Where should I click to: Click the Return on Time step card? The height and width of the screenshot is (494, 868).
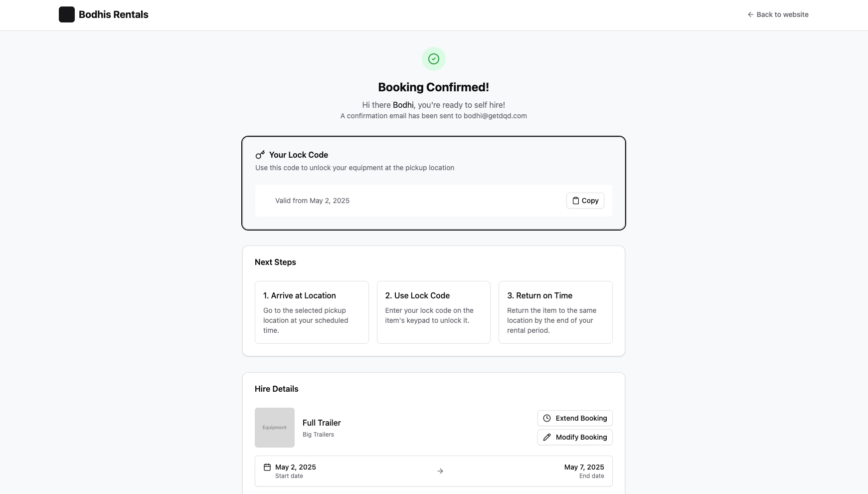pos(555,312)
